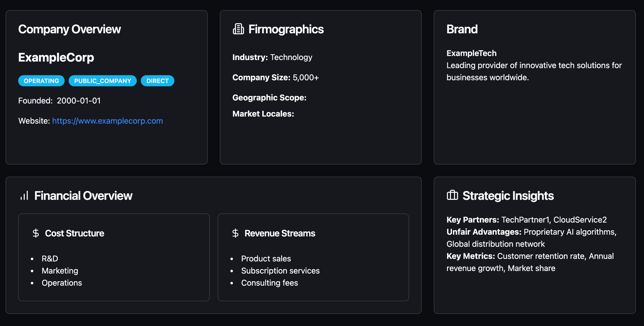Click the Company Overview heading
Viewport: 644px width, 326px height.
click(x=69, y=29)
